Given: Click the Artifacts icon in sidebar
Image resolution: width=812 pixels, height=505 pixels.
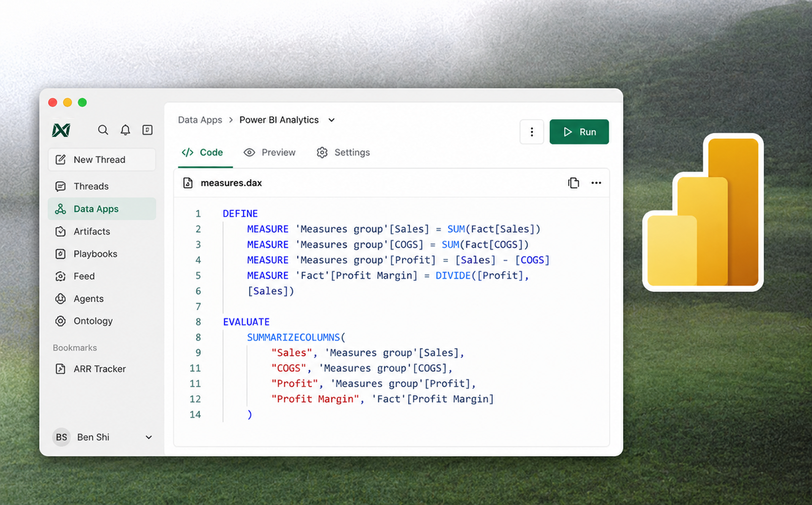Looking at the screenshot, I should click(x=61, y=231).
